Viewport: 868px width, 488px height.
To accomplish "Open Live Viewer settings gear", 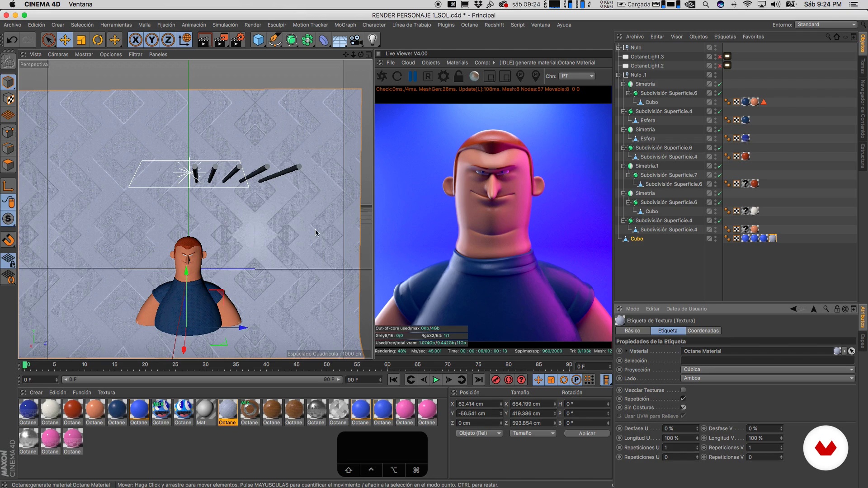I will click(443, 76).
